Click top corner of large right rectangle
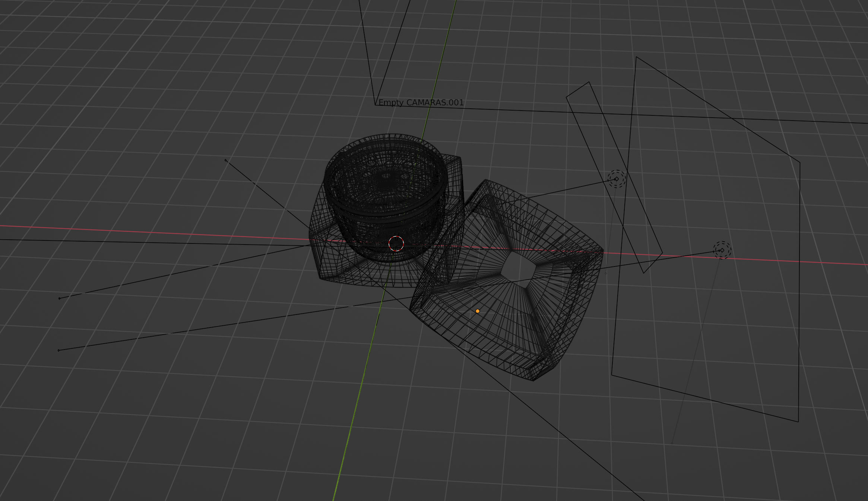This screenshot has height=501, width=868. click(x=636, y=57)
